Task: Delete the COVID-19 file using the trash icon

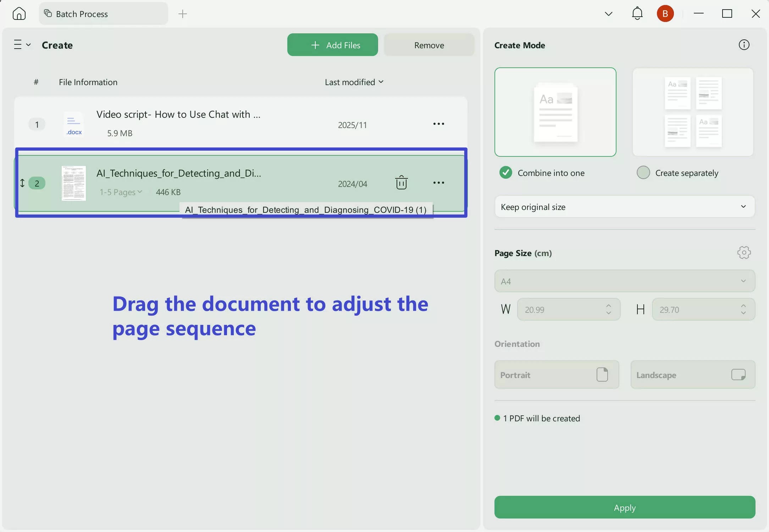Action: pyautogui.click(x=401, y=182)
